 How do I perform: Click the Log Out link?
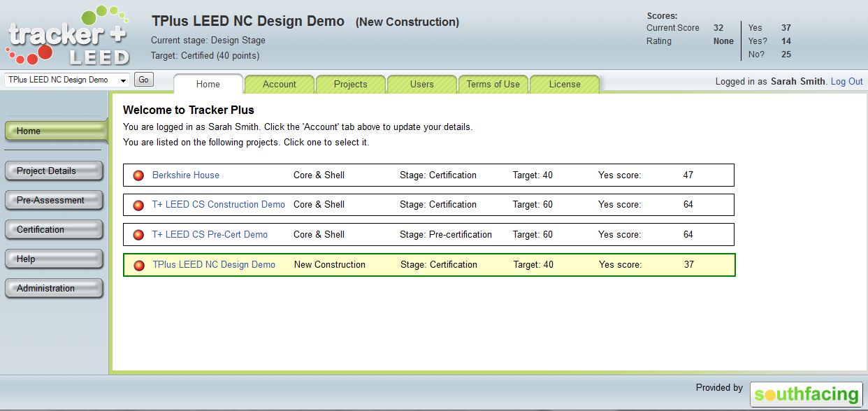pos(846,81)
